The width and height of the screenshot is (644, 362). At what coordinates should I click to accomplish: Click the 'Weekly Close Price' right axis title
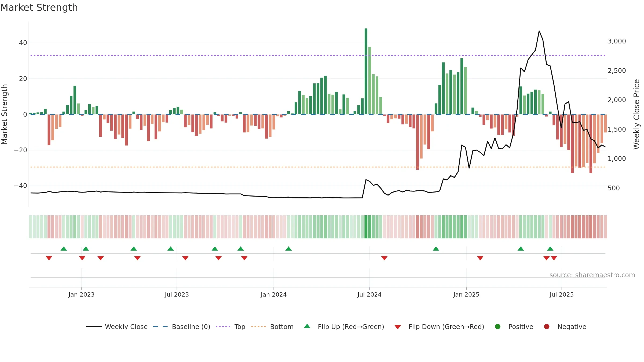[636, 114]
